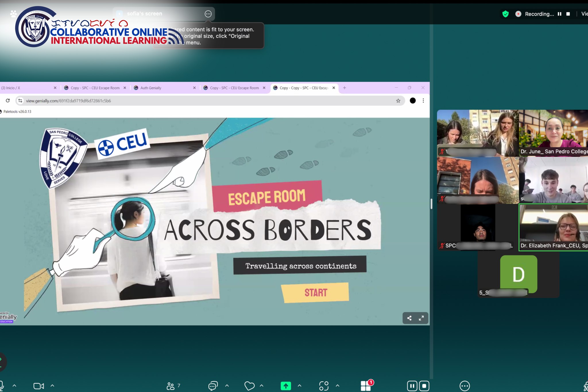Open the More options ellipsis in bottom toolbar
588x392 pixels.
[x=465, y=386]
